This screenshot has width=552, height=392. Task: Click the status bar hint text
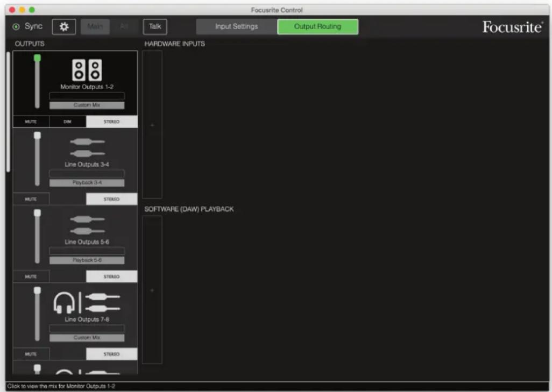coord(61,387)
